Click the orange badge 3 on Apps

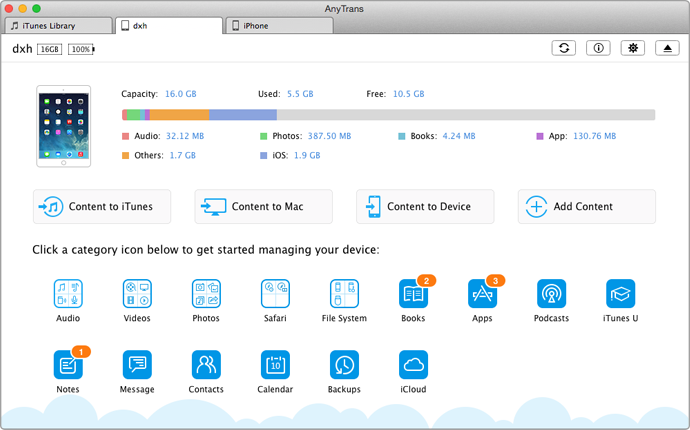coord(495,280)
